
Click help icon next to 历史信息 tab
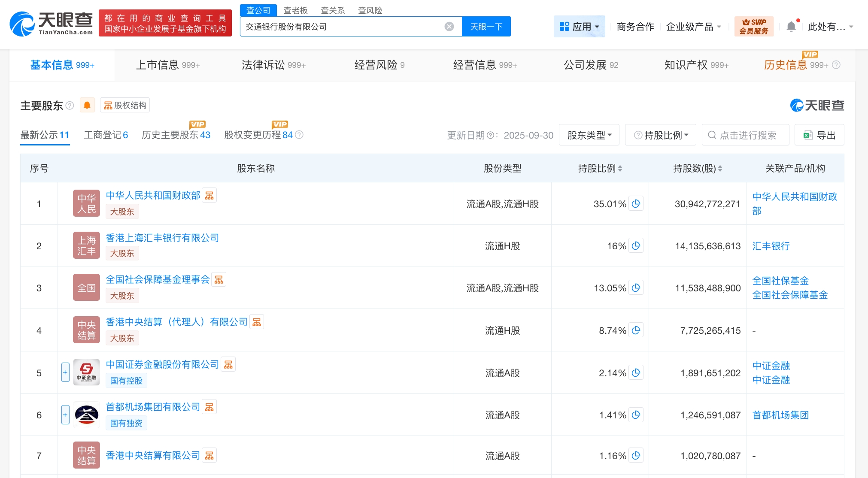(836, 65)
